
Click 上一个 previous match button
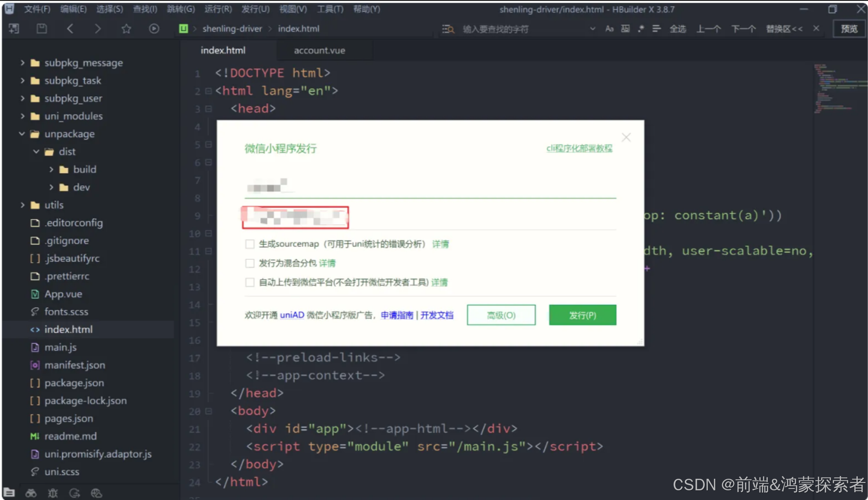[x=708, y=29]
